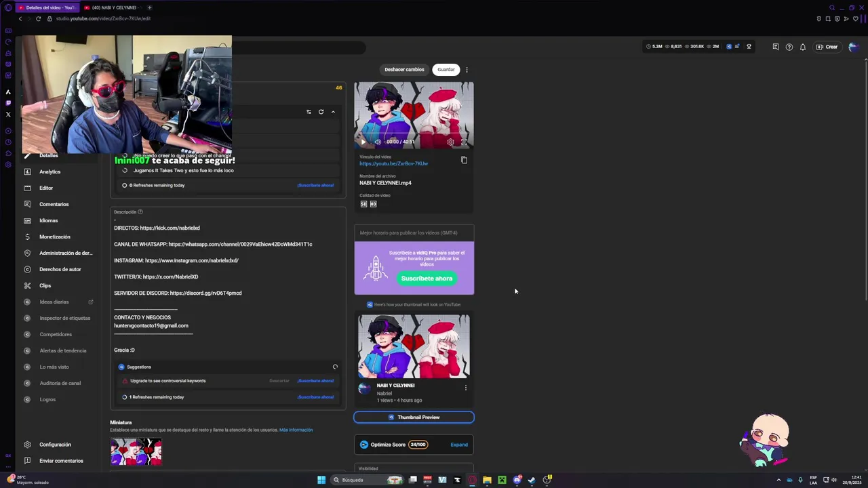The image size is (868, 488).
Task: Click the browser snapshot icon
Action: tap(829, 19)
